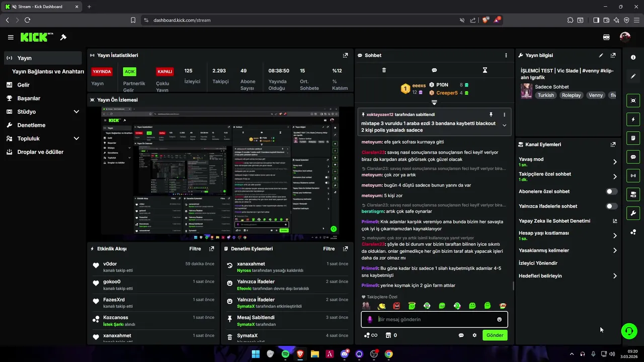Click the wrench icon in right sidebar

[633, 213]
